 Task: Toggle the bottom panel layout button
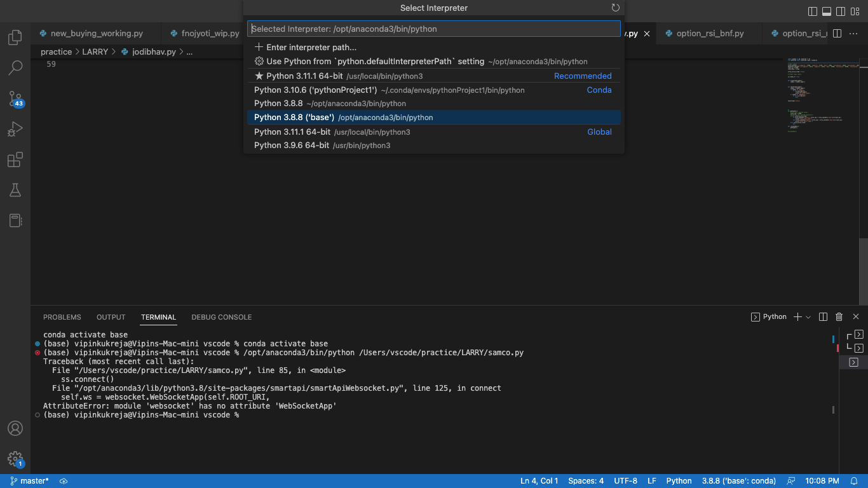pos(827,11)
